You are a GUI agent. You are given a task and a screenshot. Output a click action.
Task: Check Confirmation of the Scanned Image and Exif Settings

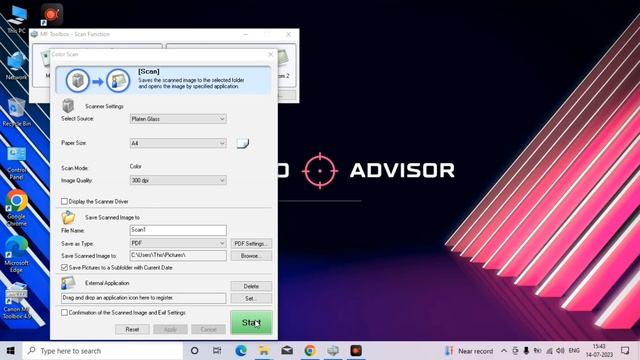[64, 312]
